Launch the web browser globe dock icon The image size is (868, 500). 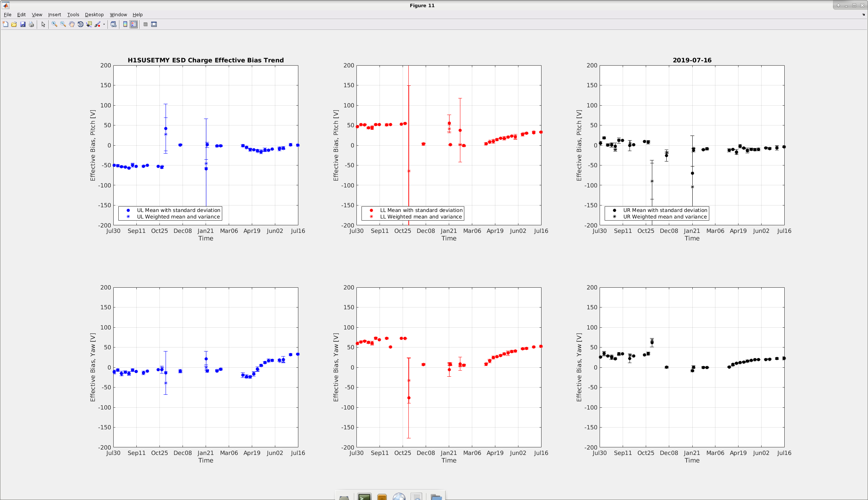399,496
